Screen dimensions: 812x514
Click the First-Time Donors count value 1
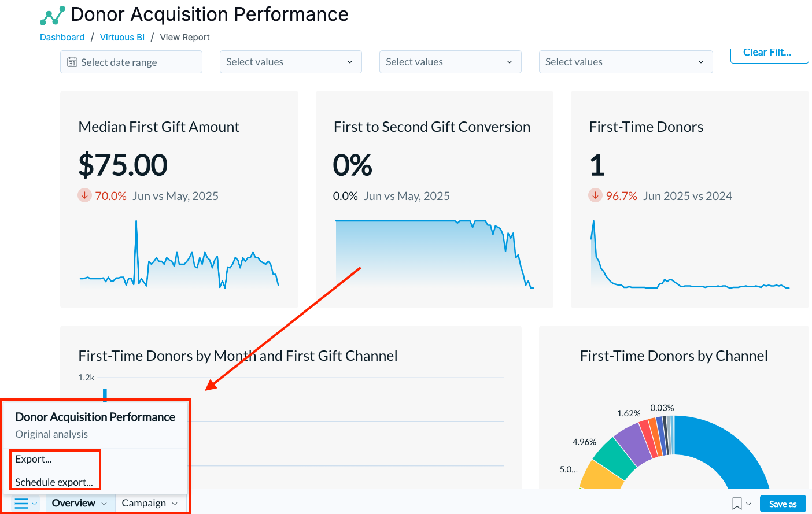[597, 165]
